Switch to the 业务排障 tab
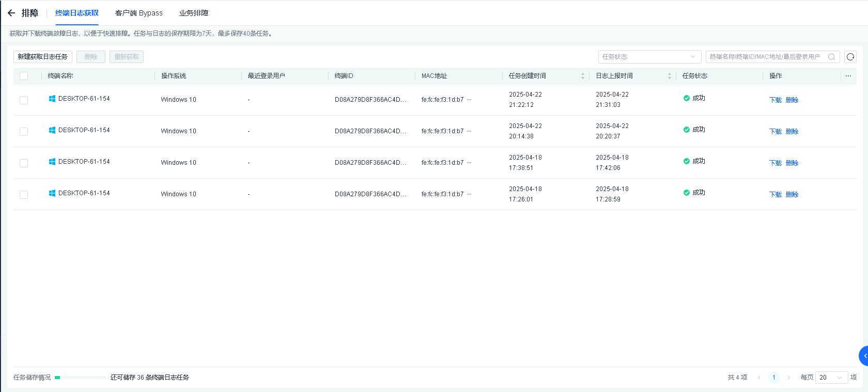This screenshot has height=392, width=868. click(194, 13)
